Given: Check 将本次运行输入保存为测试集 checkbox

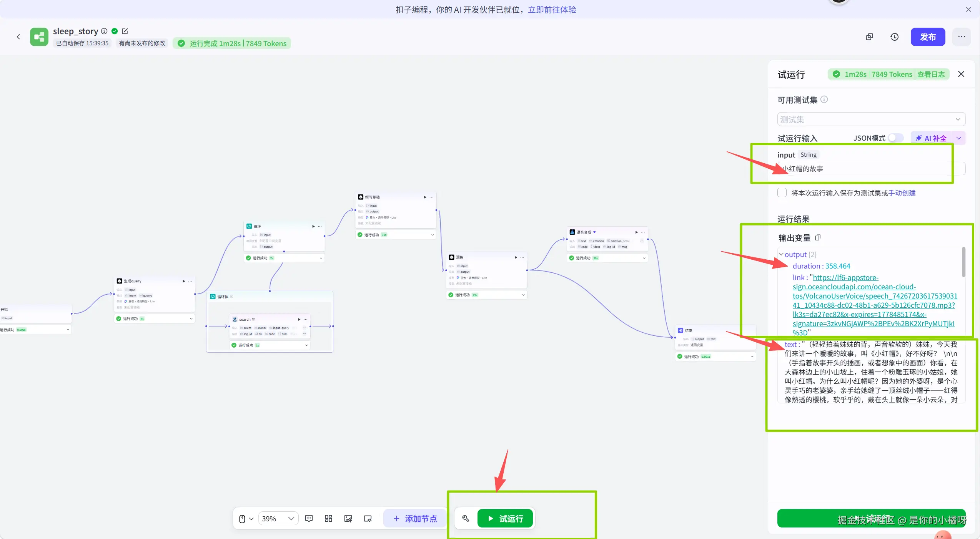Looking at the screenshot, I should click(782, 192).
